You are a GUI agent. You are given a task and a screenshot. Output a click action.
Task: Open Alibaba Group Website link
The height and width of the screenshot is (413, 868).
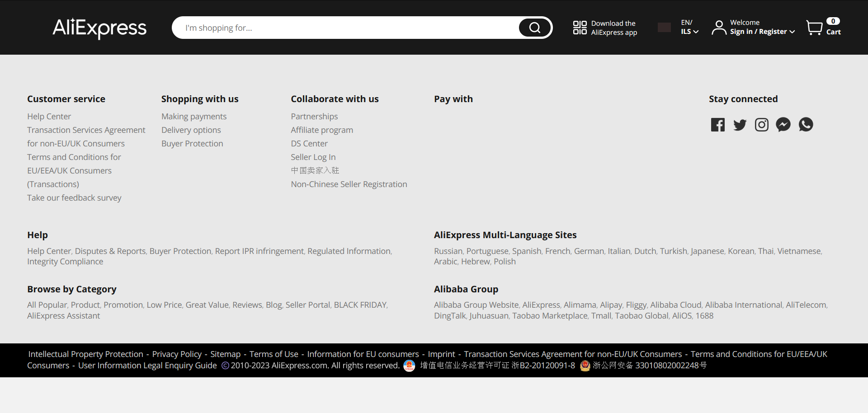coord(476,305)
